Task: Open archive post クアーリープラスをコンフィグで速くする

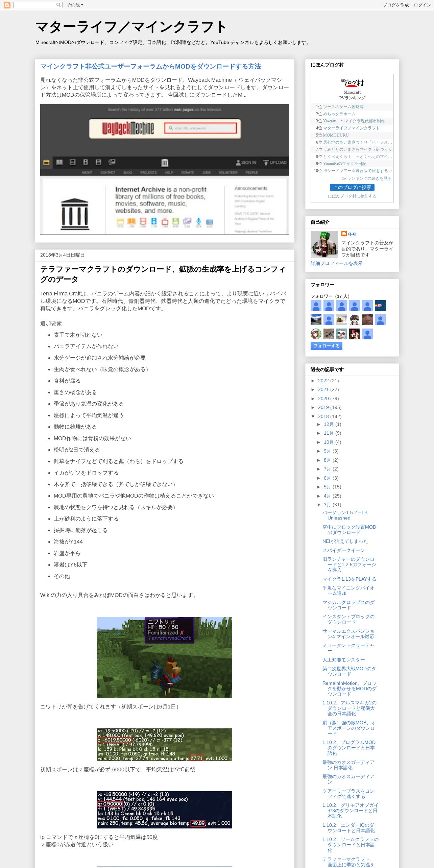Action: (348, 794)
